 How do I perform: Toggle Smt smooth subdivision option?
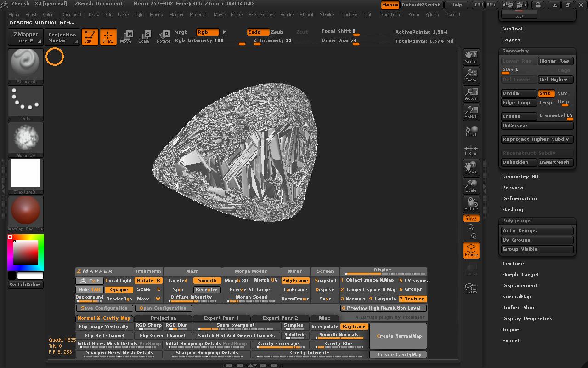tap(546, 93)
